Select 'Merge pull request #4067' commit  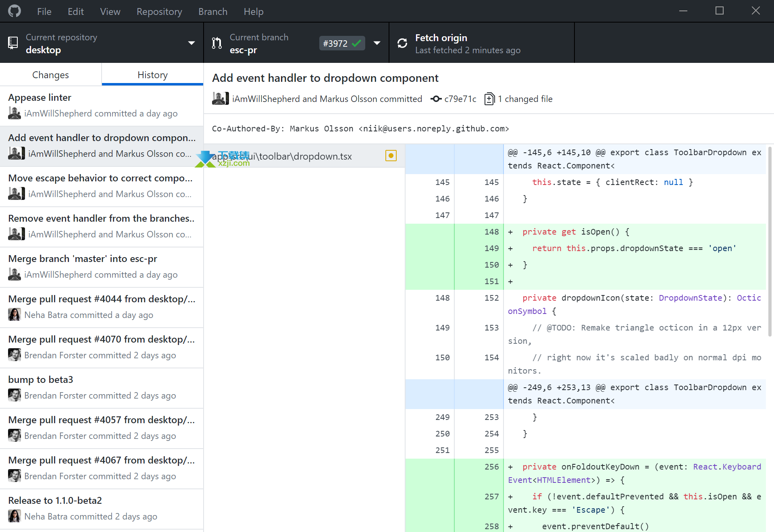[x=102, y=469]
